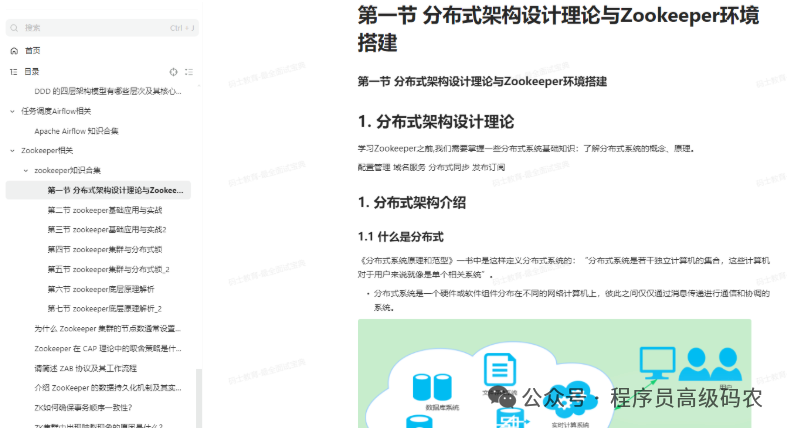
Task: Click the Ctrl + J shortcut hint
Action: (182, 28)
